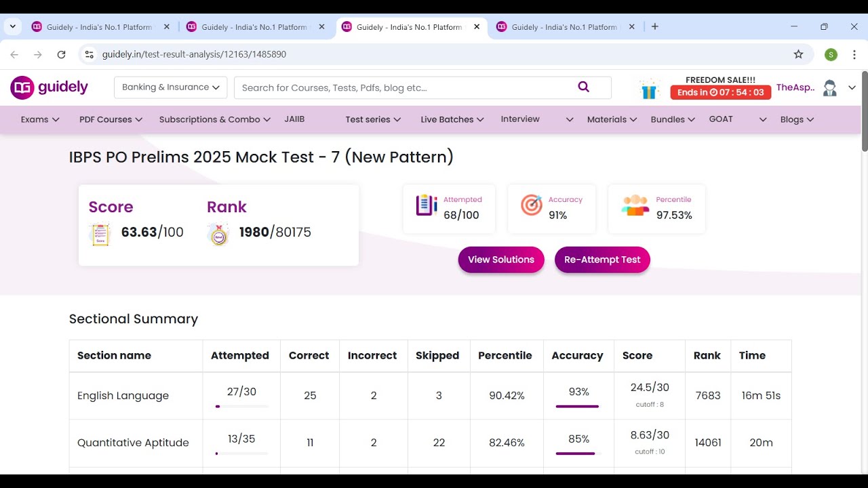Open the GOAT menu item
868x488 pixels.
coord(721,119)
